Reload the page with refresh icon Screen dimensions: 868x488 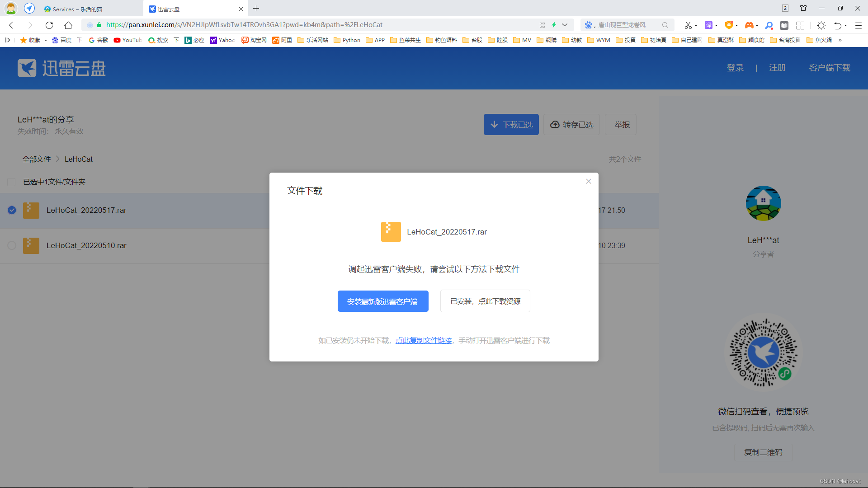point(49,25)
